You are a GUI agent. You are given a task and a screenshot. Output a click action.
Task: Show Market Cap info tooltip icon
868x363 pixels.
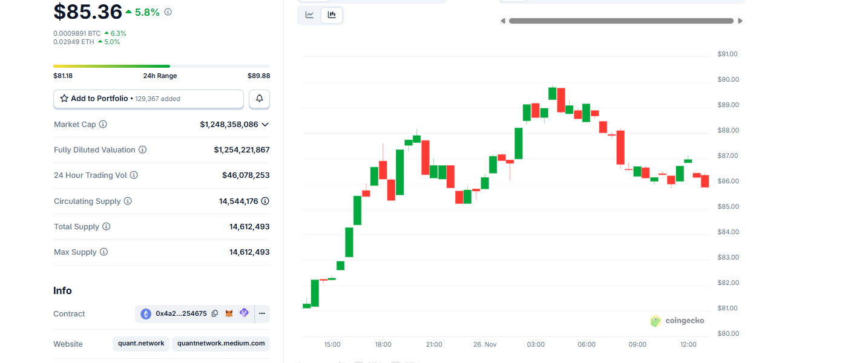[103, 124]
